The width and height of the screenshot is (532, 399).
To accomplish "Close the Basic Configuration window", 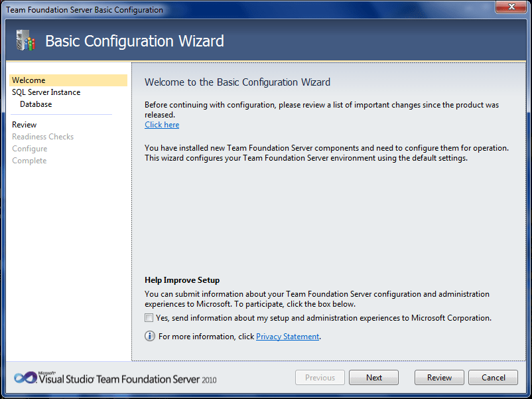I will tap(511, 7).
